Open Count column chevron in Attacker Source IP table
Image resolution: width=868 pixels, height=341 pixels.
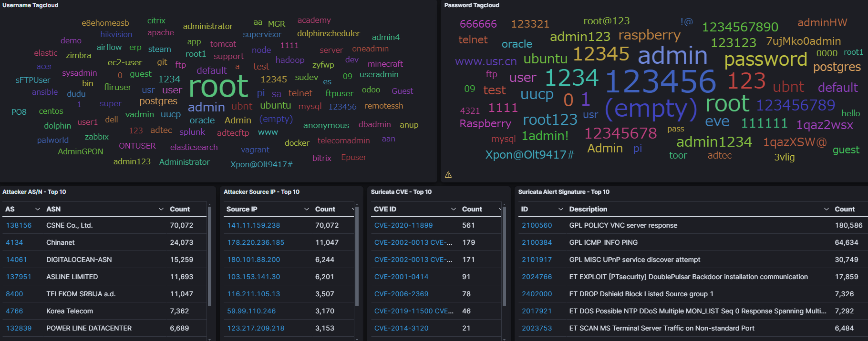353,209
